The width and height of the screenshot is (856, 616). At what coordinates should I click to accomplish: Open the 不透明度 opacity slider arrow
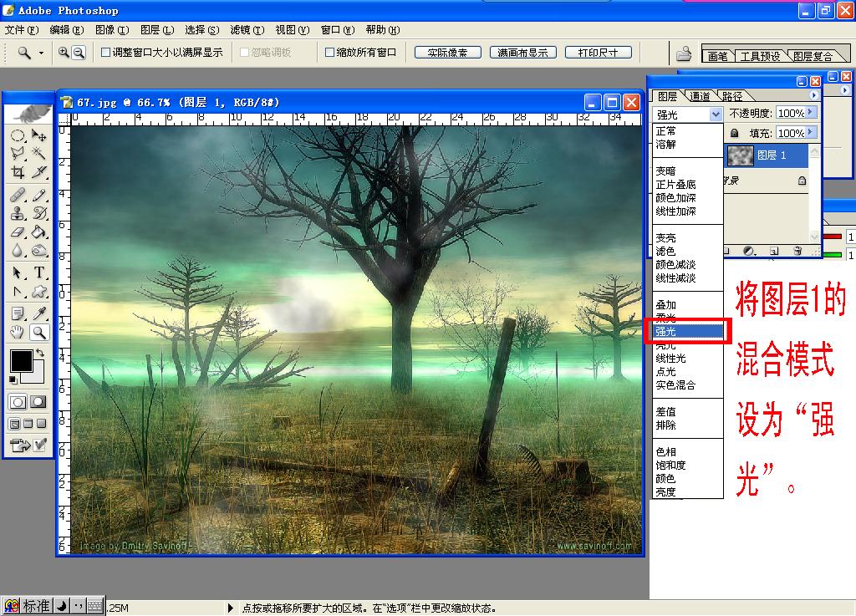point(811,112)
